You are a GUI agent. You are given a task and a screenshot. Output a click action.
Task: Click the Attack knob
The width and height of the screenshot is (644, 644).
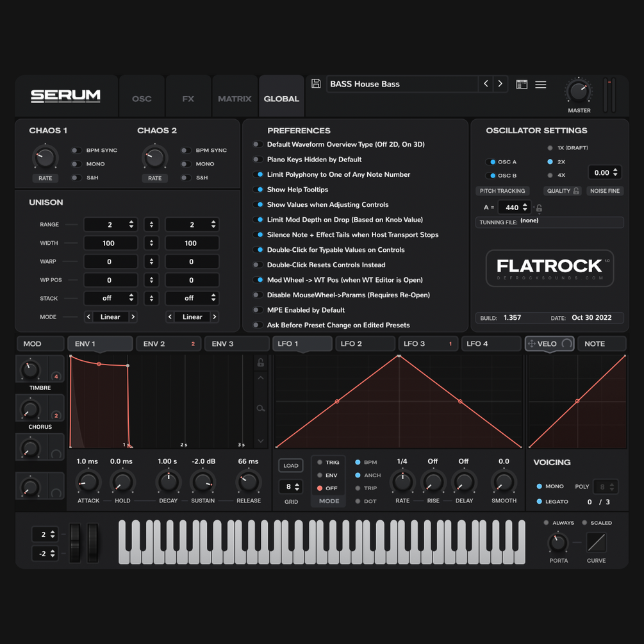(x=88, y=483)
